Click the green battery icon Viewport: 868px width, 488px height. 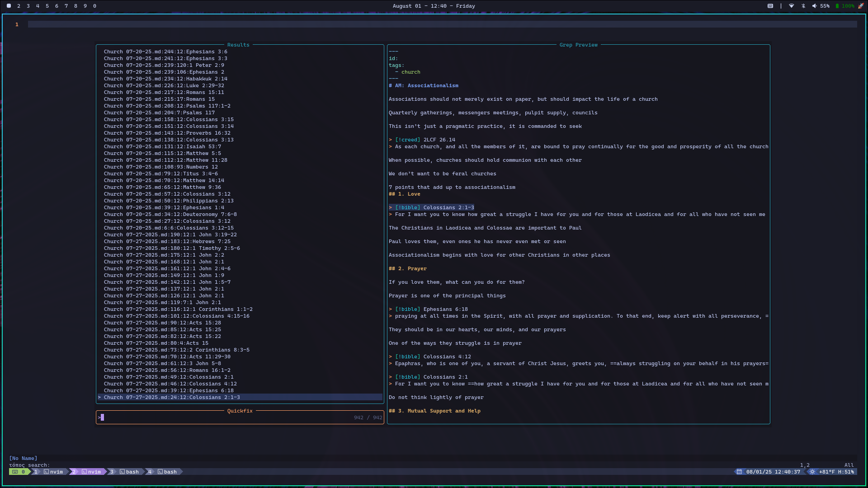[837, 6]
